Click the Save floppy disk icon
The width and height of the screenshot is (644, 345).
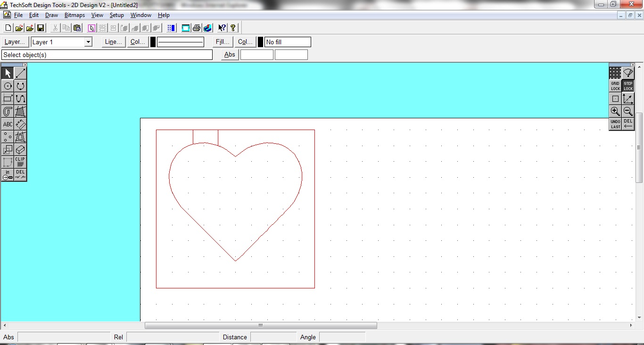point(41,28)
